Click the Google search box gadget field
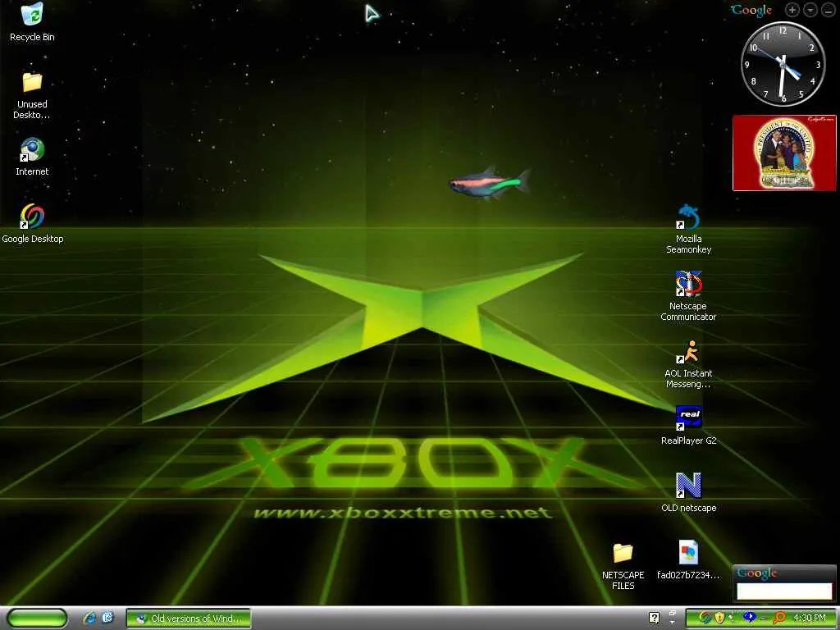Image resolution: width=840 pixels, height=630 pixels. tap(784, 591)
